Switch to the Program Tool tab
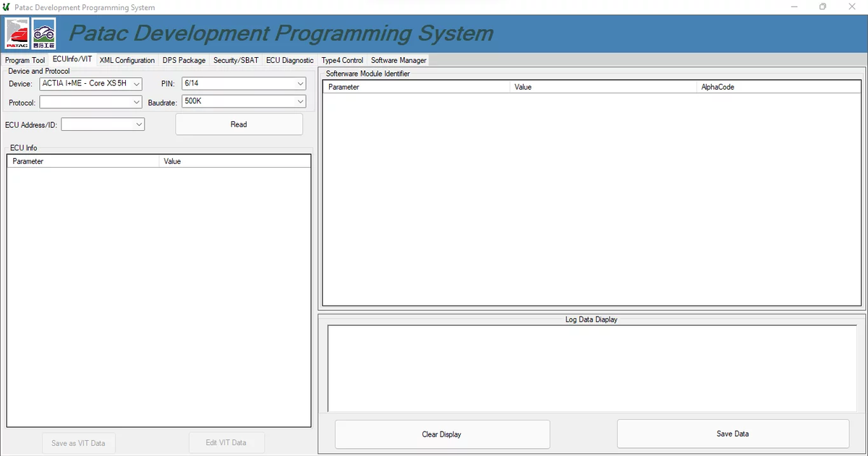Image resolution: width=868 pixels, height=456 pixels. (x=25, y=60)
